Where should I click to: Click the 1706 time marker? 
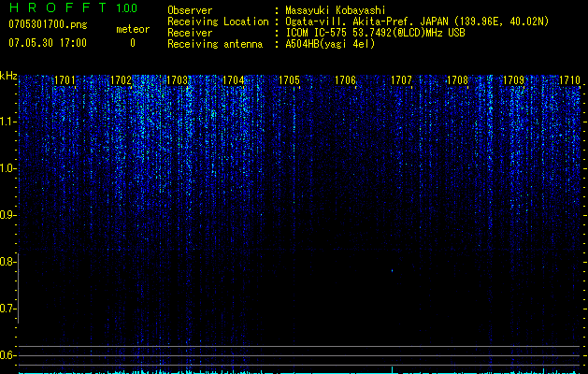pyautogui.click(x=345, y=79)
